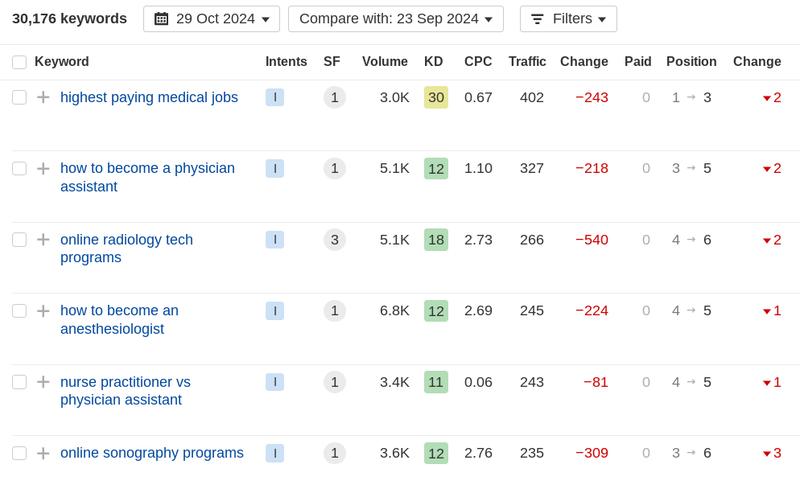Viewport: 800px width, 489px height.
Task: Sort by the Volume column header
Action: 385,62
